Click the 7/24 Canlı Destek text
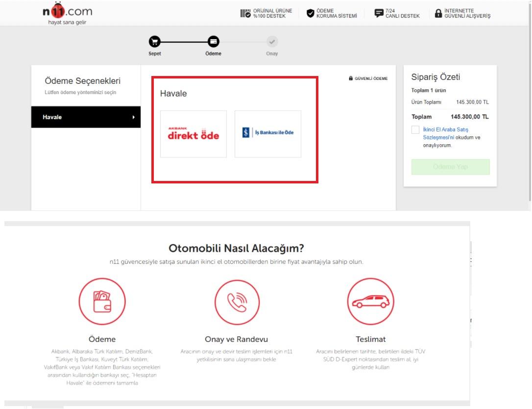The height and width of the screenshot is (409, 532). pyautogui.click(x=402, y=13)
